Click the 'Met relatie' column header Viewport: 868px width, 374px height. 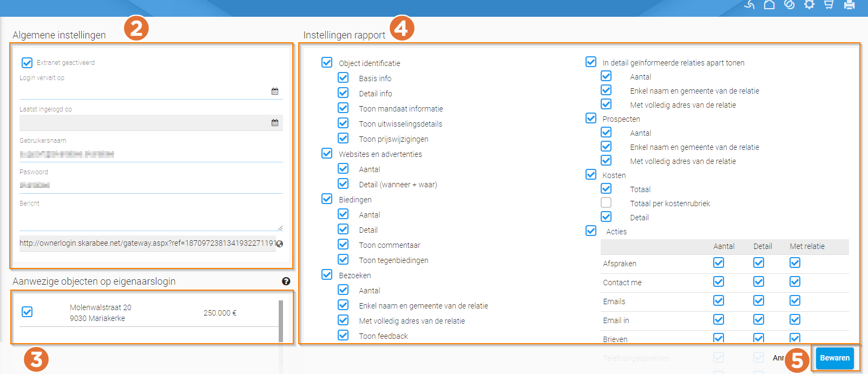pyautogui.click(x=807, y=246)
